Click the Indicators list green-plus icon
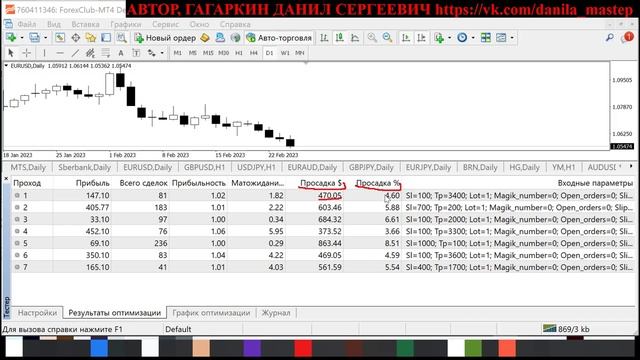The height and width of the screenshot is (360, 640). [x=439, y=38]
